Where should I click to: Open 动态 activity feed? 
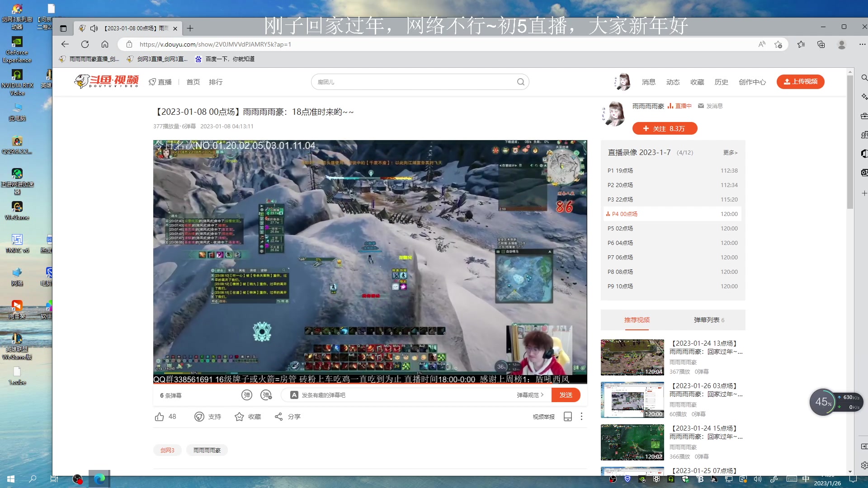673,82
